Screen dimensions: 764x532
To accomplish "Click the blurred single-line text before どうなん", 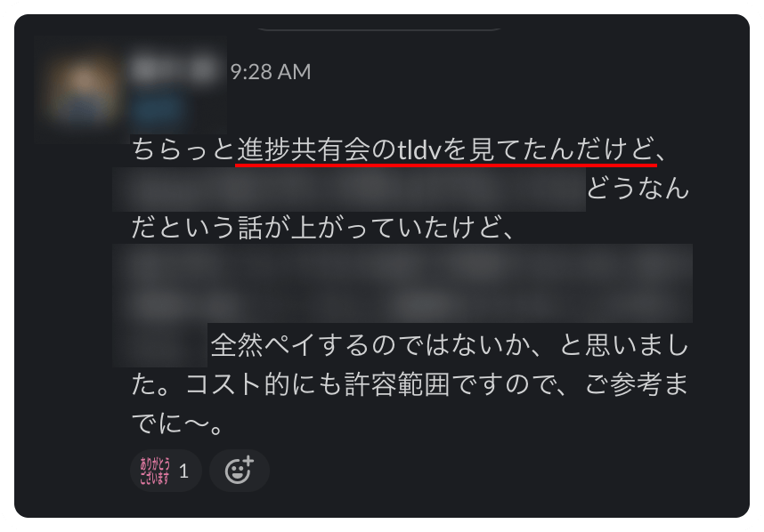I will pos(349,189).
